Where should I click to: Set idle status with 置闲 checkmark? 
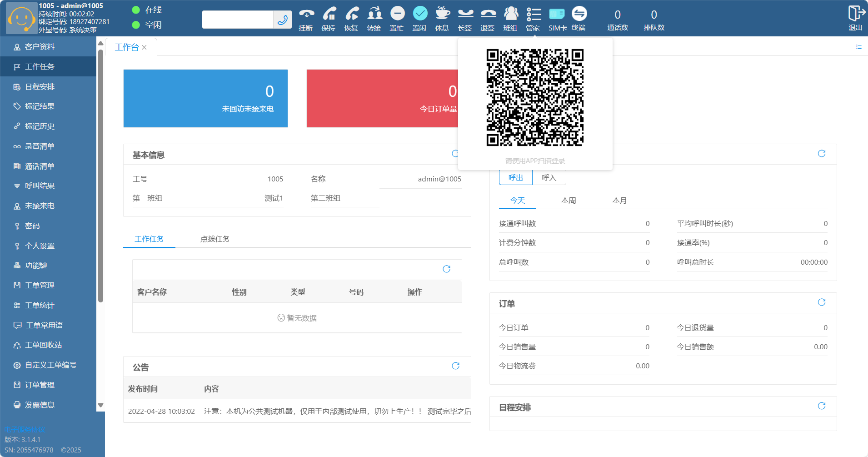click(419, 15)
